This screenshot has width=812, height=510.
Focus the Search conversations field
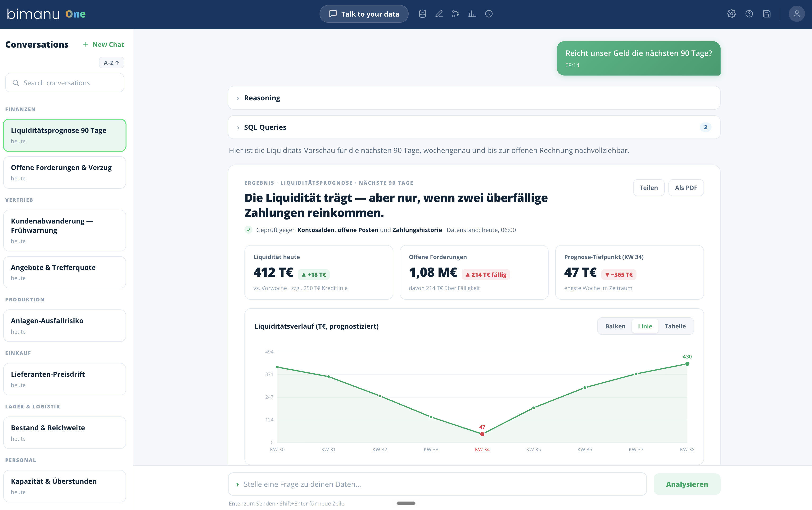64,83
